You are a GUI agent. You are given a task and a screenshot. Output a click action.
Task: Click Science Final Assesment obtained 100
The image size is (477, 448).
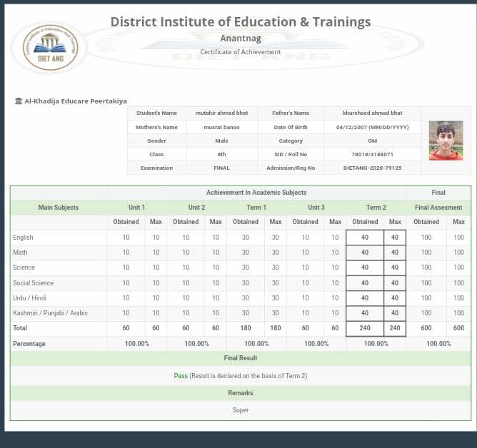coord(426,268)
